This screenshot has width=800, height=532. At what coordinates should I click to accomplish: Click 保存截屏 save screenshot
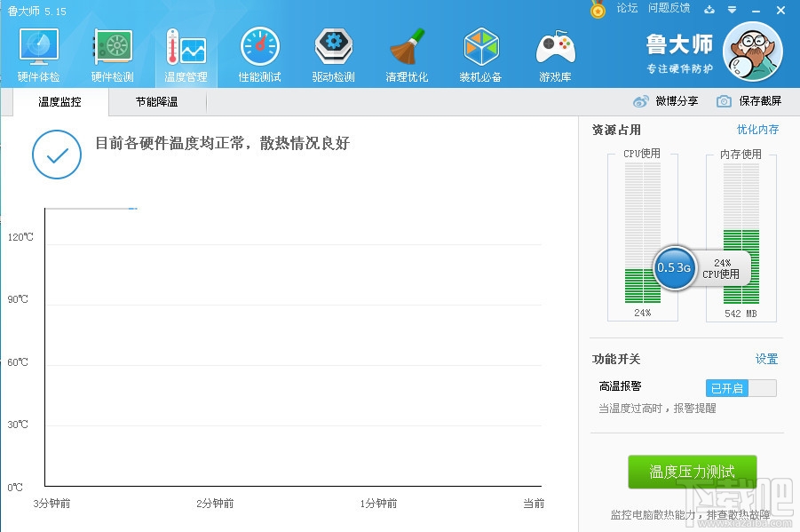pyautogui.click(x=760, y=101)
